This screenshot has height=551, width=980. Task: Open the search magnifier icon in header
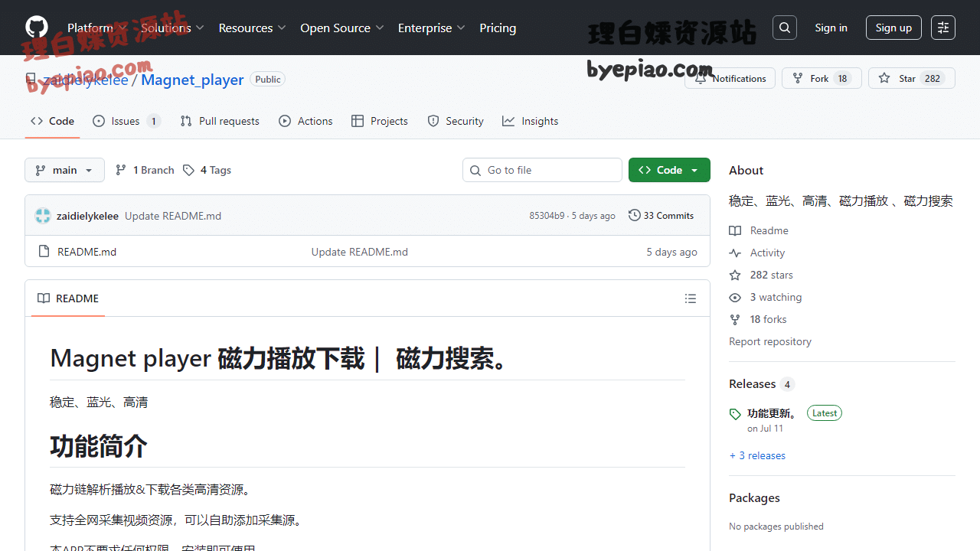[785, 28]
